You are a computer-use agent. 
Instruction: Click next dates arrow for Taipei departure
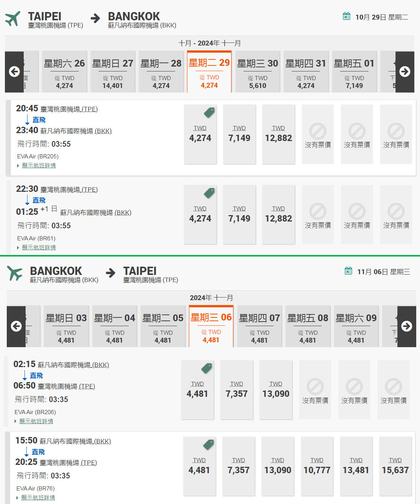tap(405, 72)
